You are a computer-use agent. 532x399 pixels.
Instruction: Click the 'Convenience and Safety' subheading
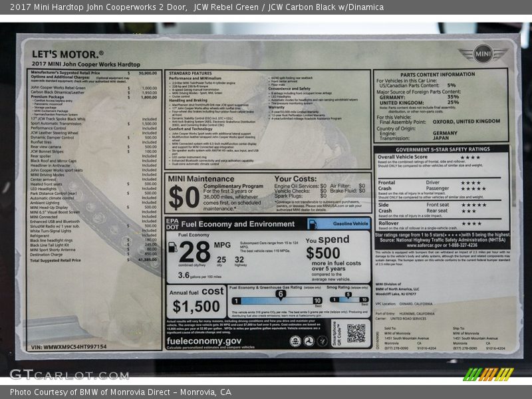pos(289,88)
